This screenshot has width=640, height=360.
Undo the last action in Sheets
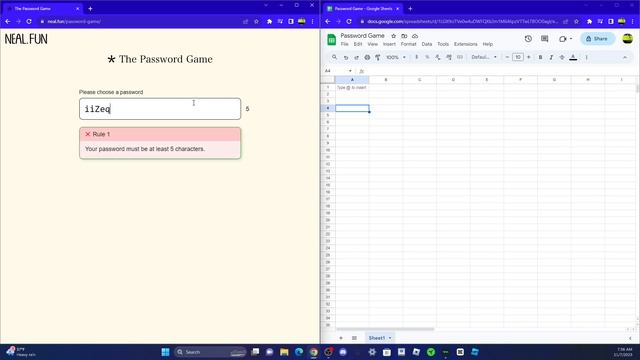click(x=346, y=58)
